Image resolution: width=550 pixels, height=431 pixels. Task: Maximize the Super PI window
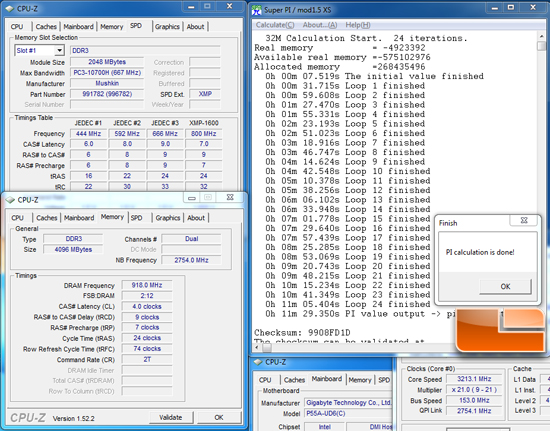pyautogui.click(x=511, y=7)
